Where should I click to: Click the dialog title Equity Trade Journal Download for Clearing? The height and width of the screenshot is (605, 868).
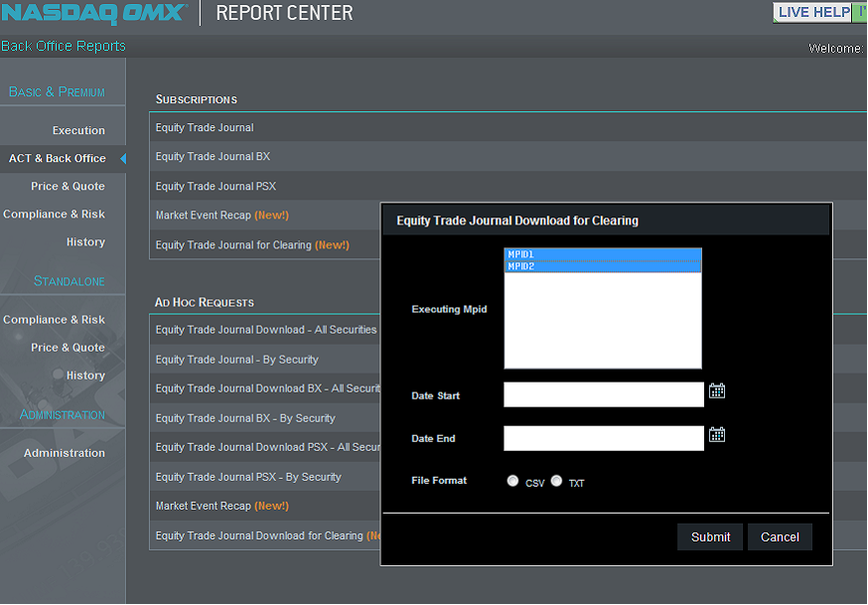(x=517, y=221)
